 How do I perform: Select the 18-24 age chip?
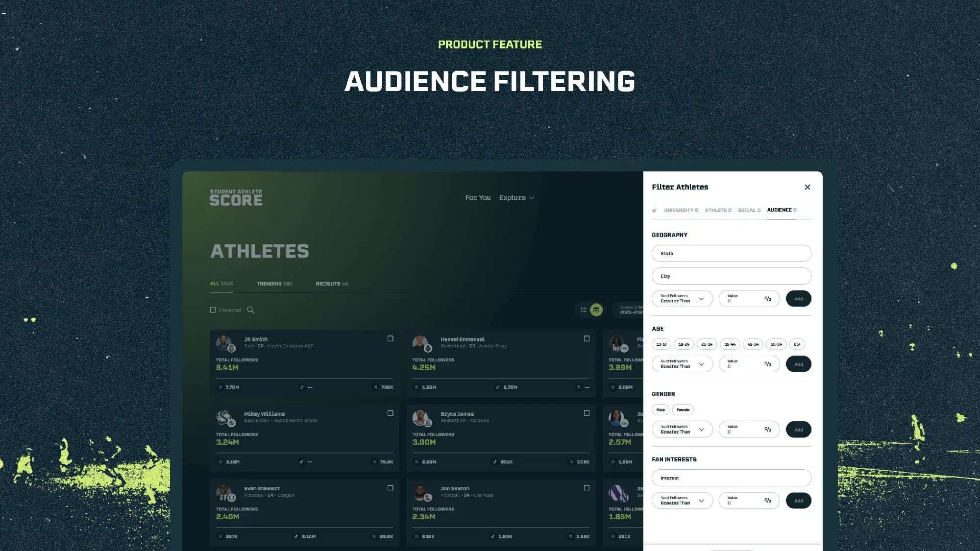coord(684,344)
